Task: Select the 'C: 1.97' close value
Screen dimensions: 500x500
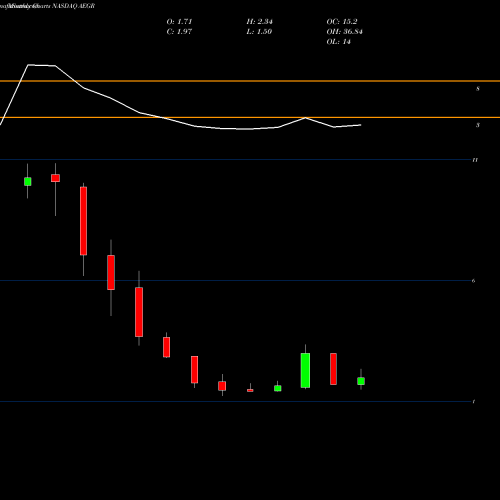Action: click(x=179, y=32)
